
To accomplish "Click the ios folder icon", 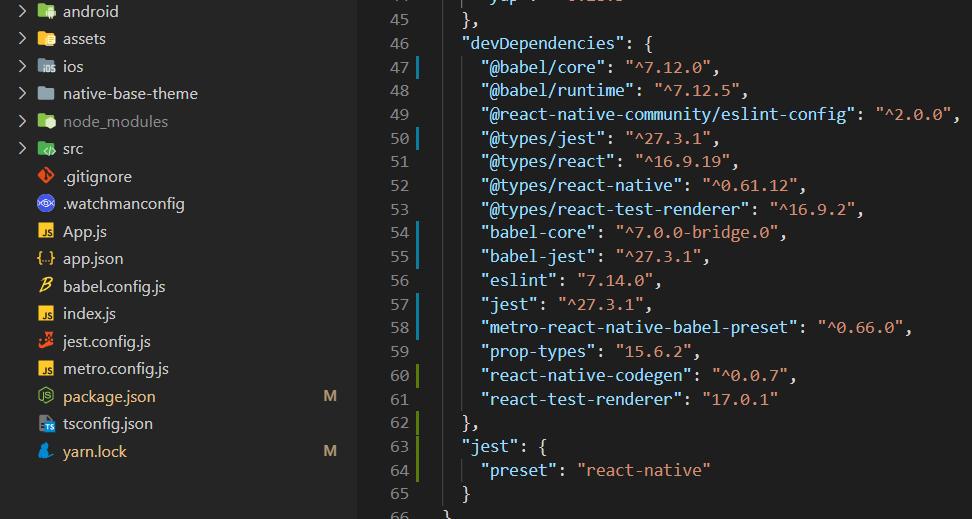I will pyautogui.click(x=46, y=66).
